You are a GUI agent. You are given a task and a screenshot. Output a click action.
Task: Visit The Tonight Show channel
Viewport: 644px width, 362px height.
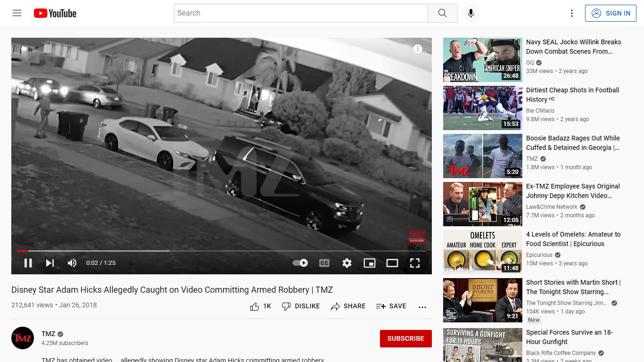567,303
